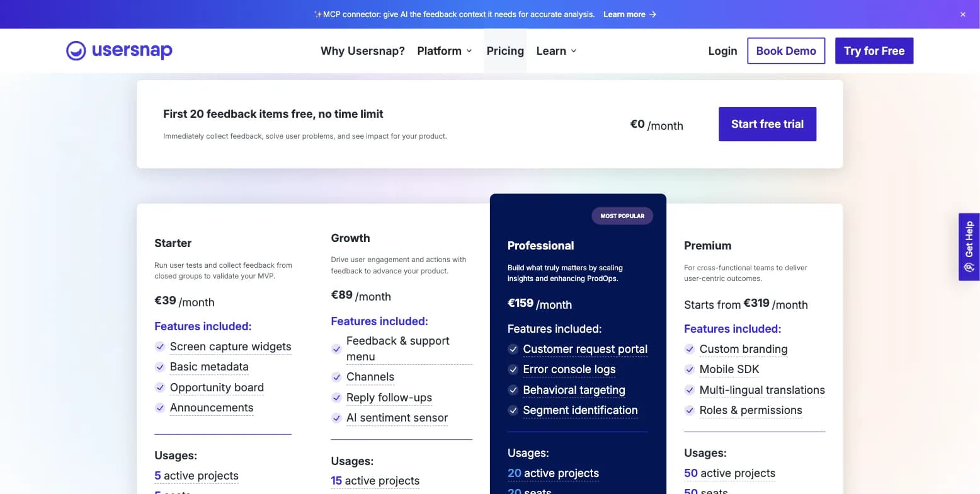Image resolution: width=980 pixels, height=494 pixels.
Task: Click checkmark icon beside Reply follow-ups
Action: [x=336, y=398]
